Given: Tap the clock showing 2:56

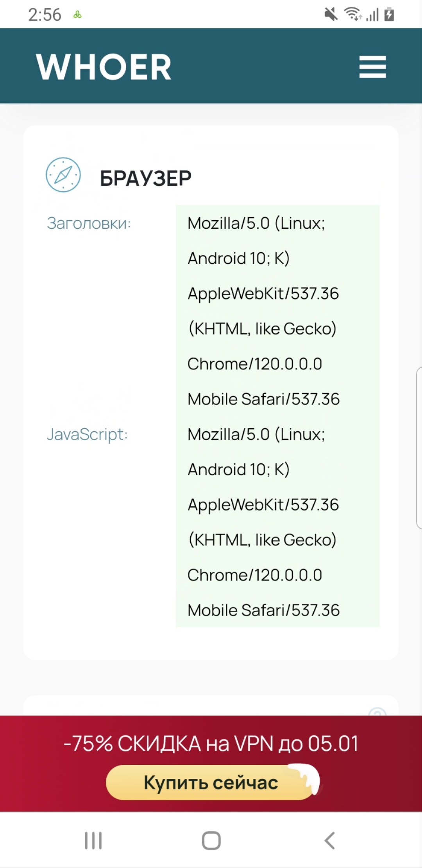Looking at the screenshot, I should tap(45, 15).
